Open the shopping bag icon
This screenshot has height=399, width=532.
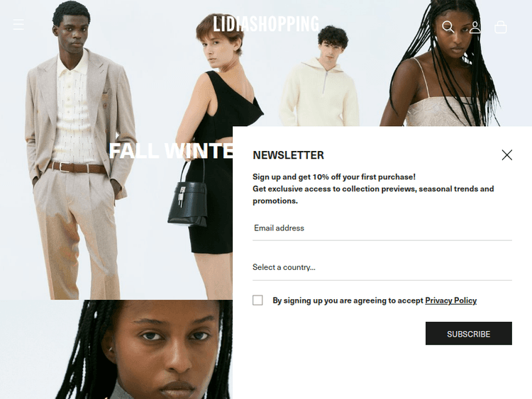coord(501,27)
